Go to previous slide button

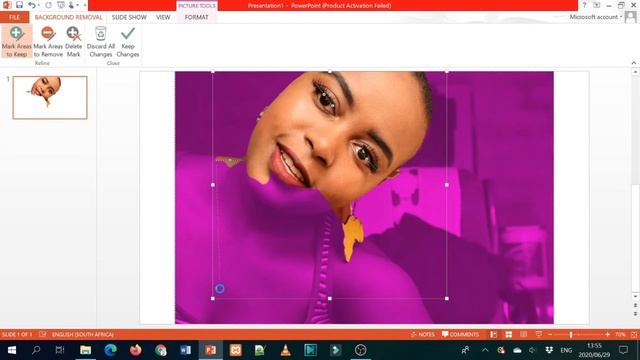[635, 305]
